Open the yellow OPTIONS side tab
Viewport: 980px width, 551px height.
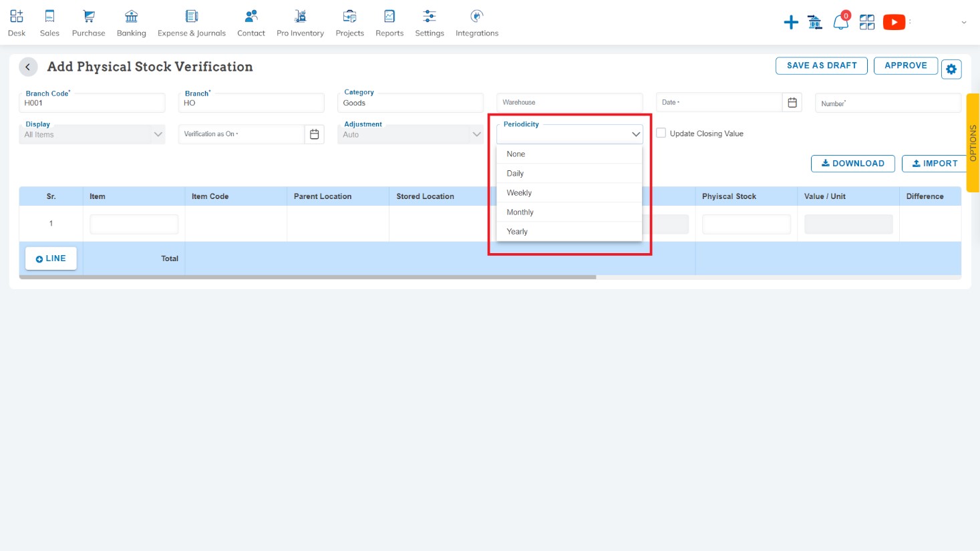pos(973,143)
